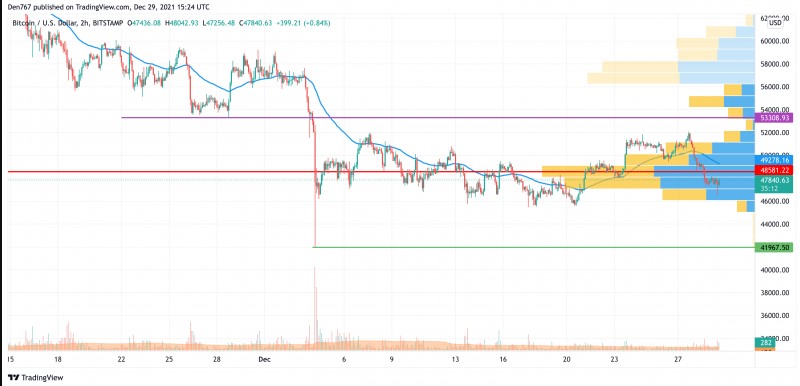Click the open price value 47436.08
800x386 pixels.
145,23
